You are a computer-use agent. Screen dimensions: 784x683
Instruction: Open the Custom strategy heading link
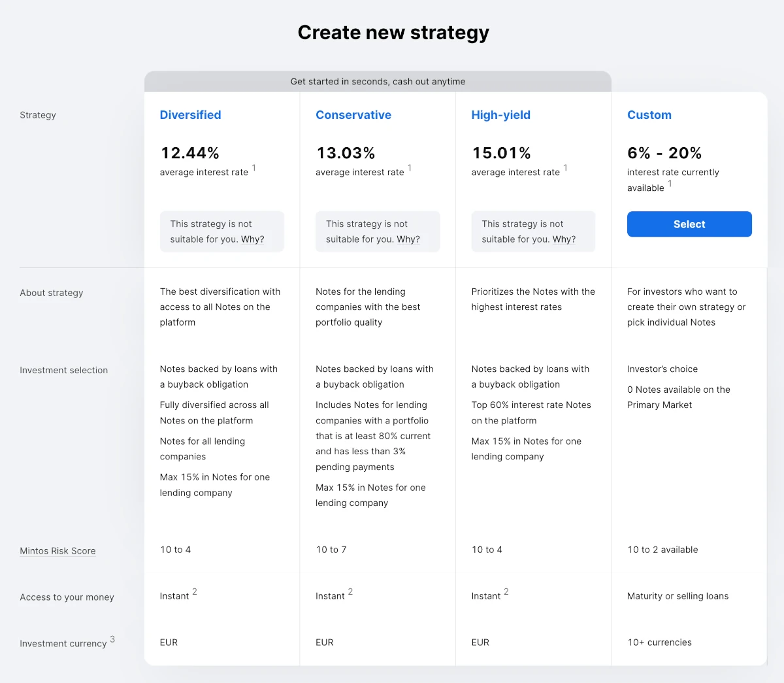pos(649,115)
